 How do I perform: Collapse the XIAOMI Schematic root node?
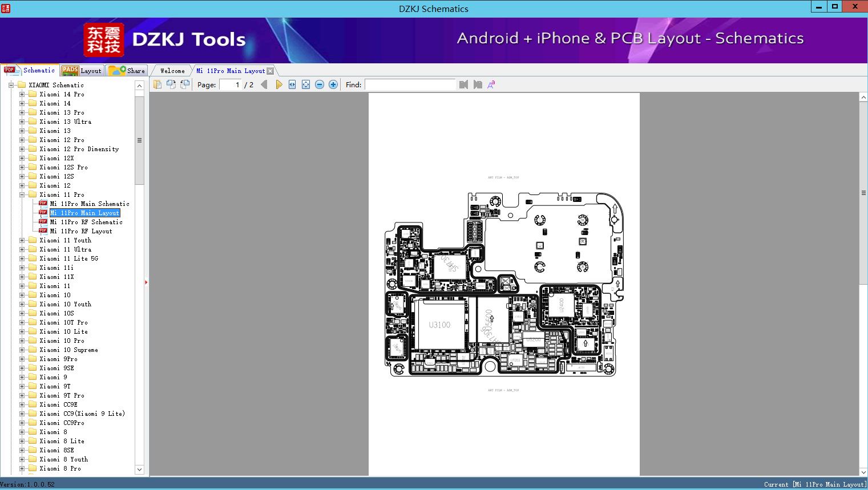coord(11,85)
